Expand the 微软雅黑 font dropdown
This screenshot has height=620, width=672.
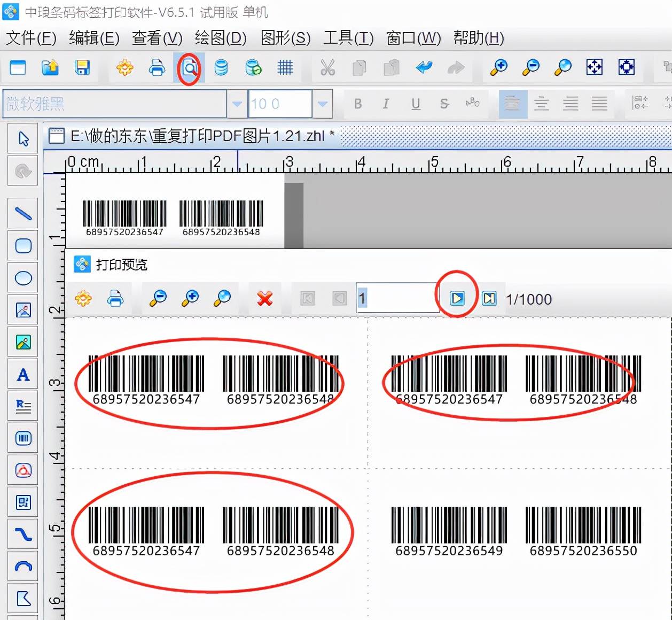coord(237,104)
